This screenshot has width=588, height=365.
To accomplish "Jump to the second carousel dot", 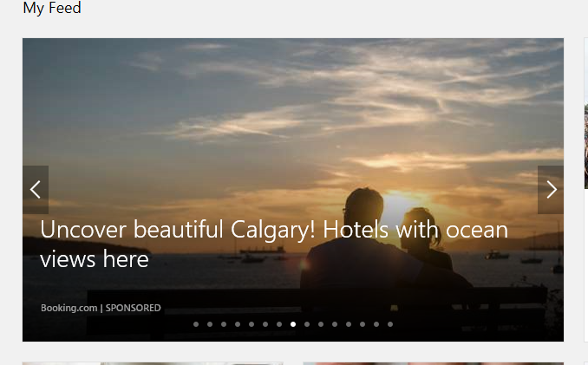I will [x=210, y=324].
